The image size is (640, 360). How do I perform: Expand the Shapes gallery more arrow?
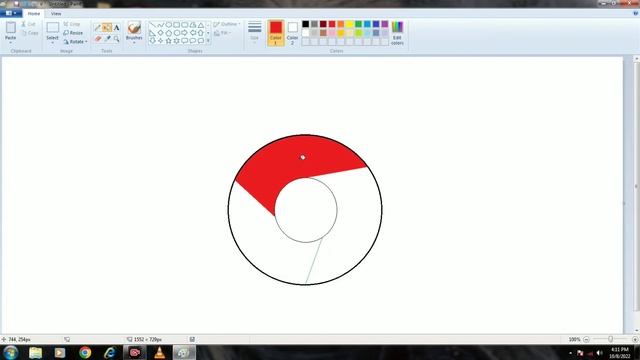pyautogui.click(x=208, y=41)
